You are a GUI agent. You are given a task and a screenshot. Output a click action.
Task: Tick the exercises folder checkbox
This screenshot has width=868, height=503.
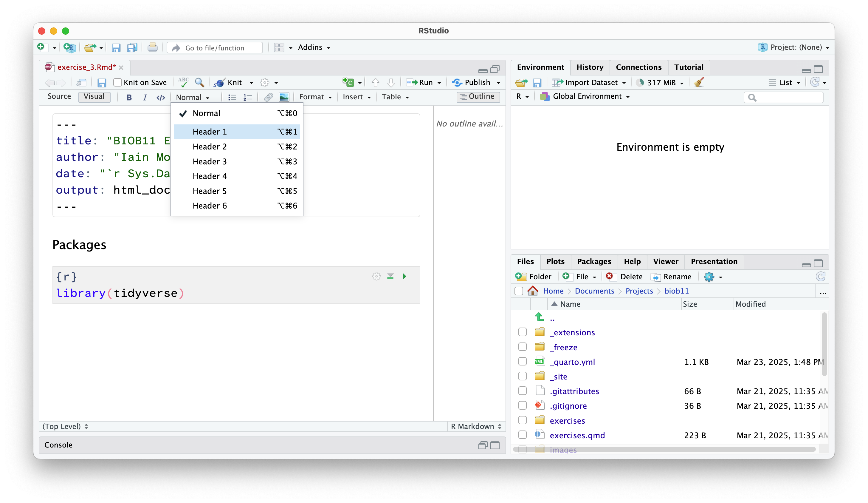tap(522, 420)
